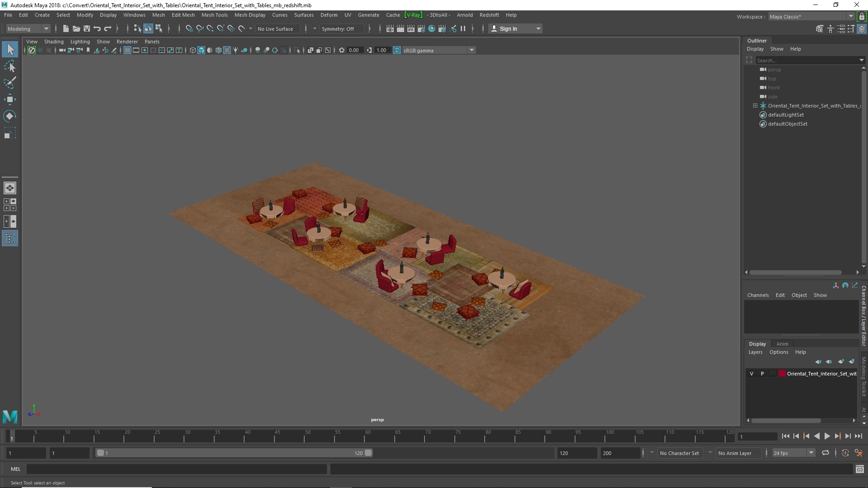
Task: Open the Mesh Tools menu
Action: coord(214,15)
